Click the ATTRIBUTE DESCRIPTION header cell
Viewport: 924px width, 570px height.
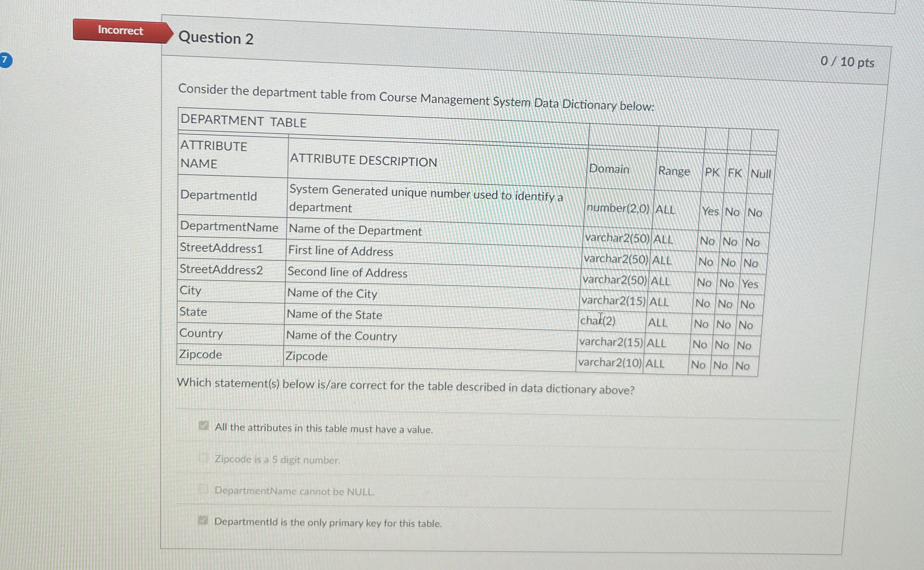point(363,161)
